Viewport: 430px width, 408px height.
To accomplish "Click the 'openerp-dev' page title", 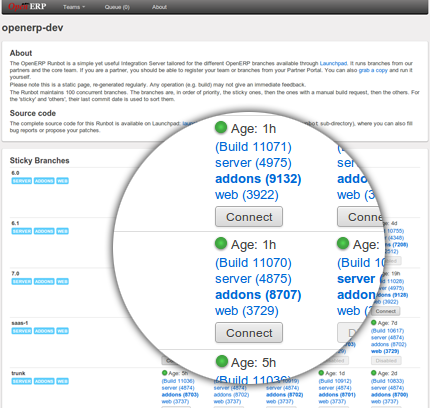I will point(32,28).
